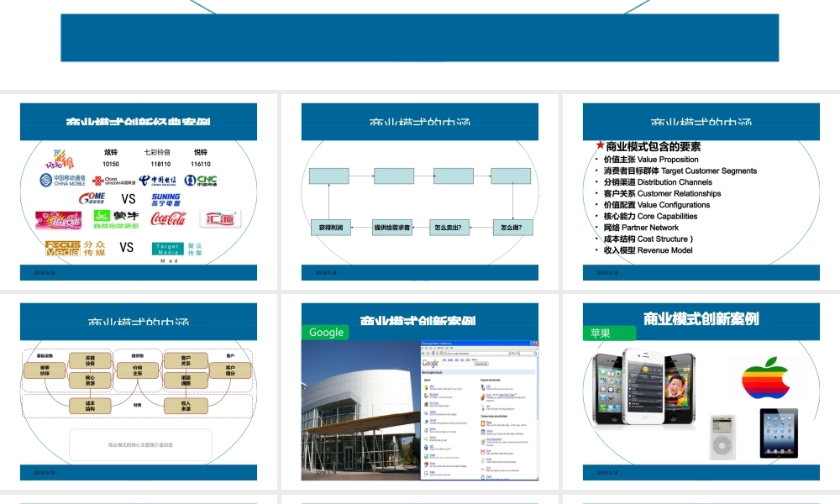Click the 渠道通路 canvas box
The height and width of the screenshot is (504, 840).
click(186, 381)
